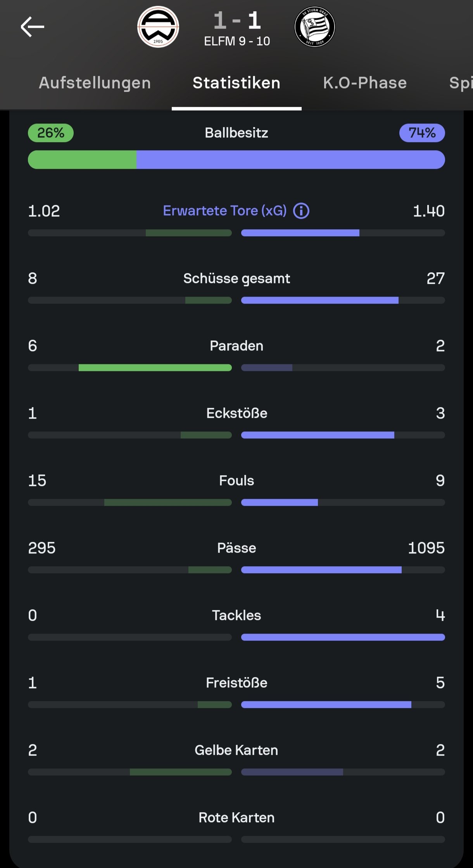
Task: Open the SK Sturm Graz crest
Action: 315,27
